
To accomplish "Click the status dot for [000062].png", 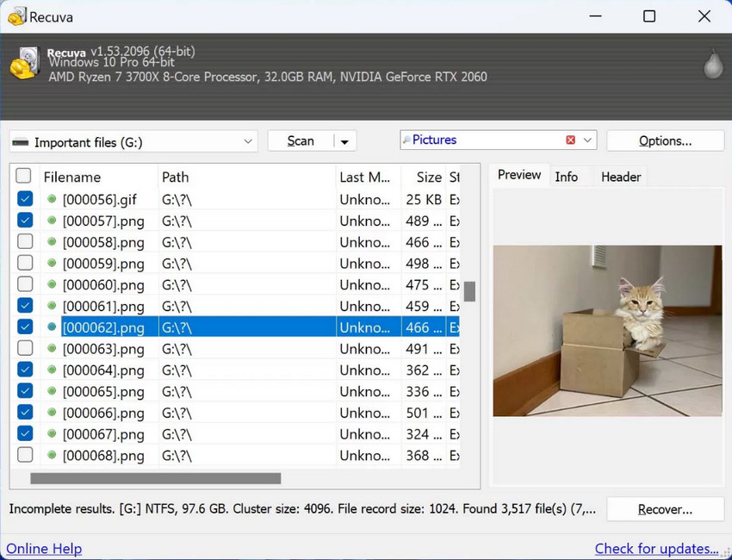I will pos(52,327).
